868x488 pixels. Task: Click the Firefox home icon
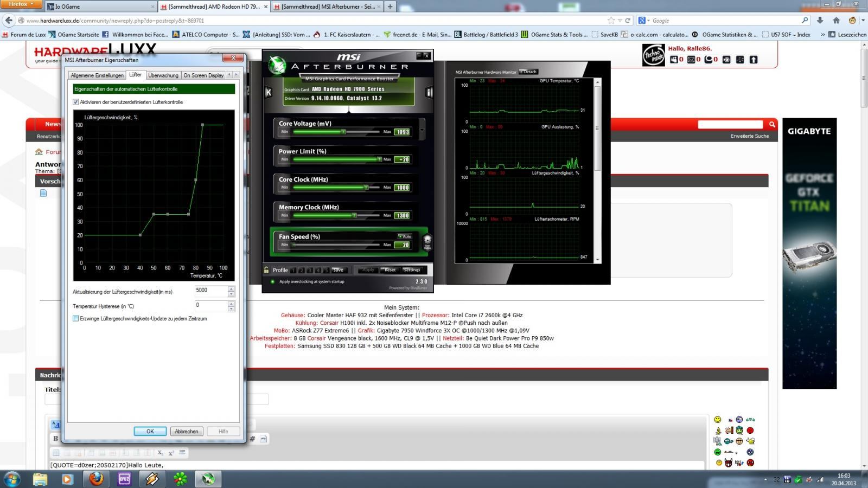pyautogui.click(x=836, y=20)
